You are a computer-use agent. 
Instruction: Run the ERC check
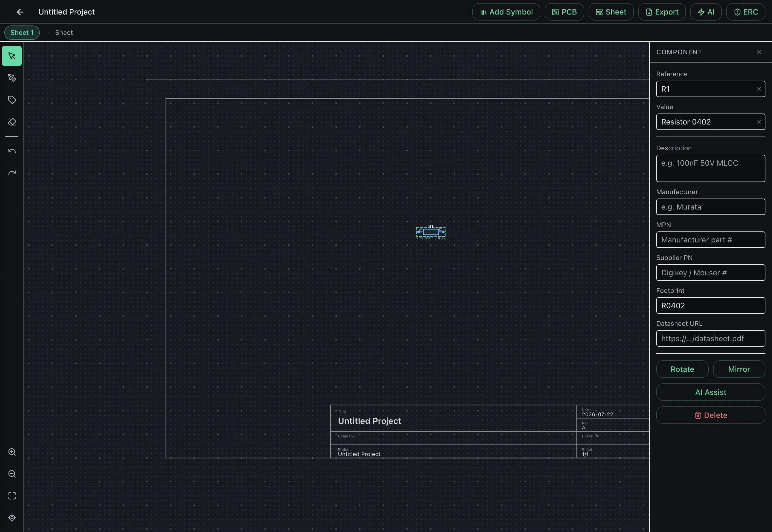746,12
